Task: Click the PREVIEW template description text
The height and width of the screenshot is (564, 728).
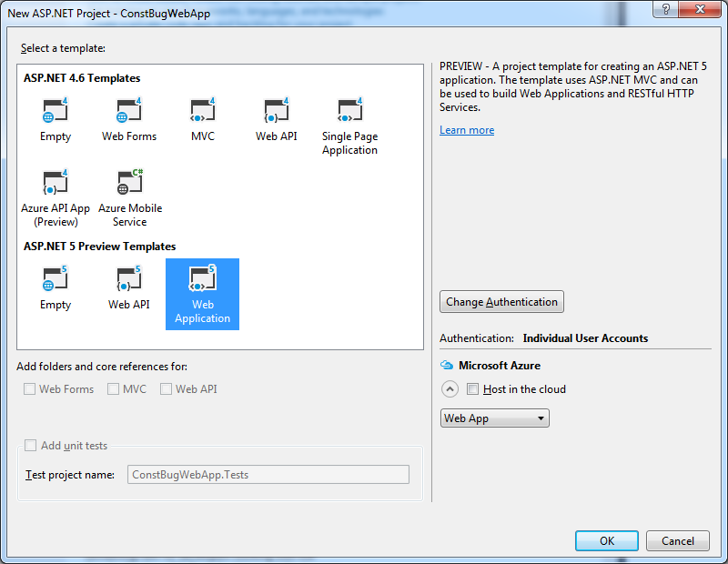Action: (x=573, y=86)
